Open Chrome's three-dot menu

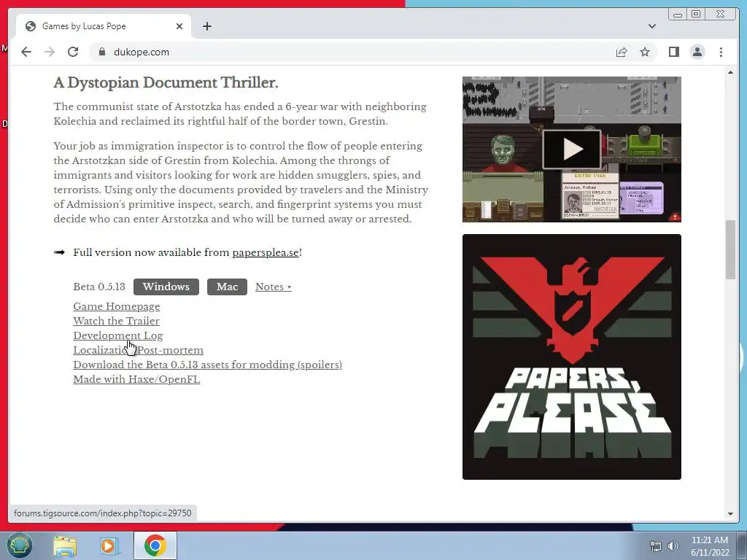coord(721,52)
